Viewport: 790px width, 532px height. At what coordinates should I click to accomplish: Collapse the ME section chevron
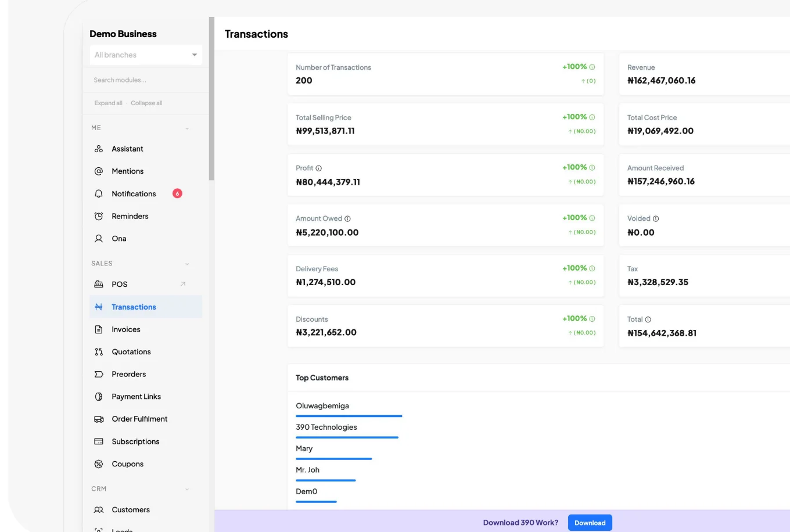(187, 128)
